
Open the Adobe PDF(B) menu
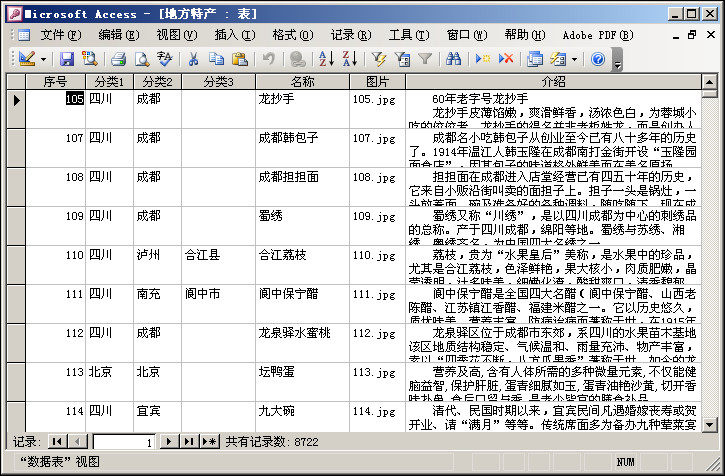tap(598, 35)
